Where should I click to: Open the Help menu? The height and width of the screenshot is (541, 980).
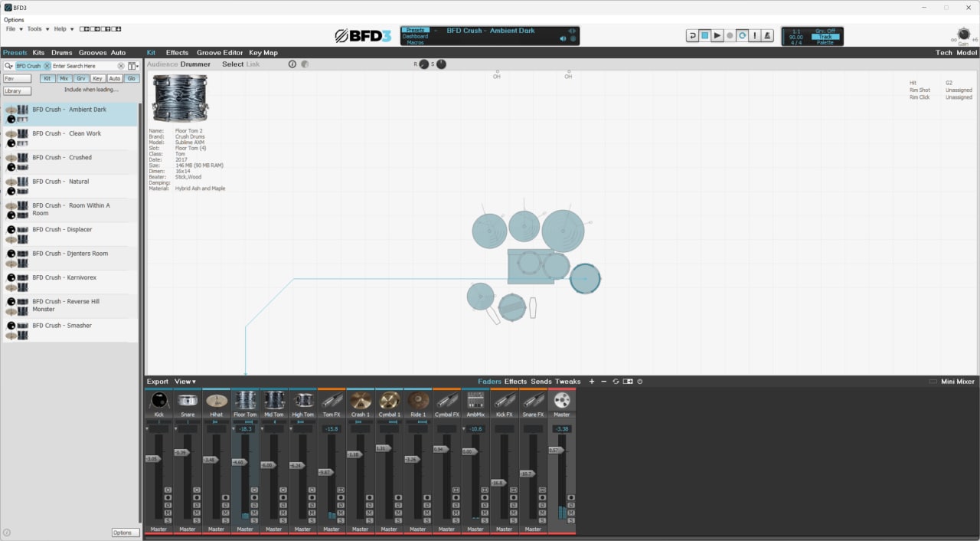(x=63, y=29)
